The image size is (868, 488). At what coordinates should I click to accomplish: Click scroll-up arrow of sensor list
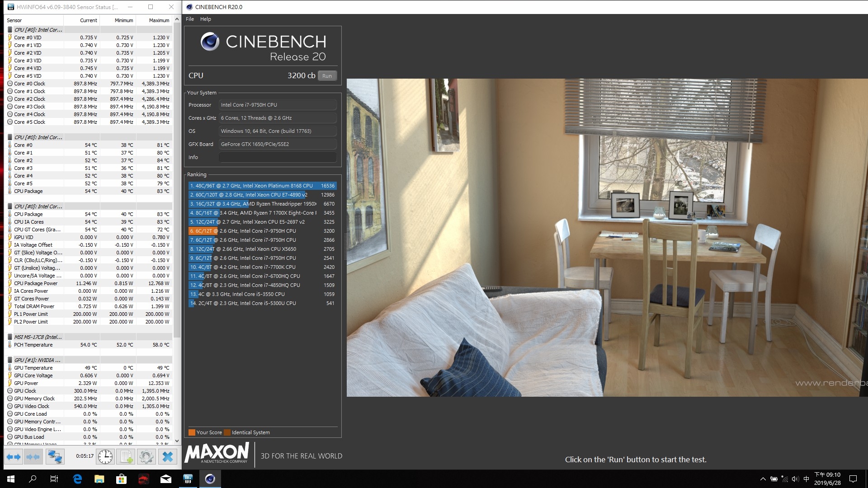click(177, 19)
